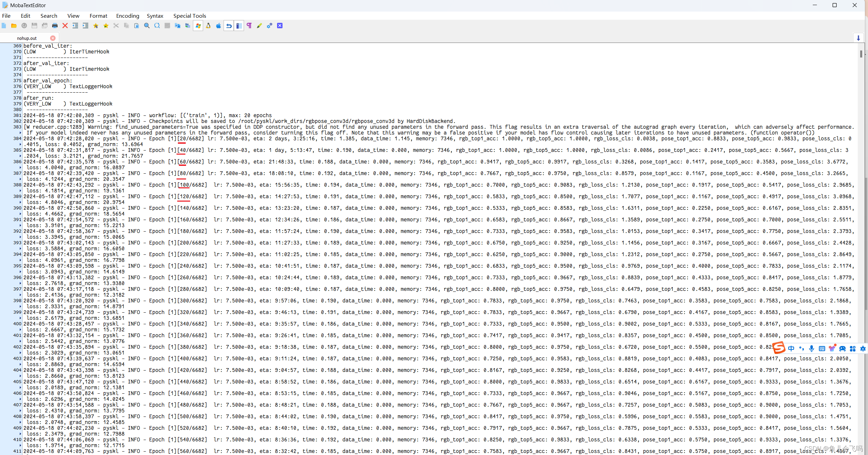Click the yellow highlighter pen icon
This screenshot has width=868, height=455.
[x=259, y=26]
